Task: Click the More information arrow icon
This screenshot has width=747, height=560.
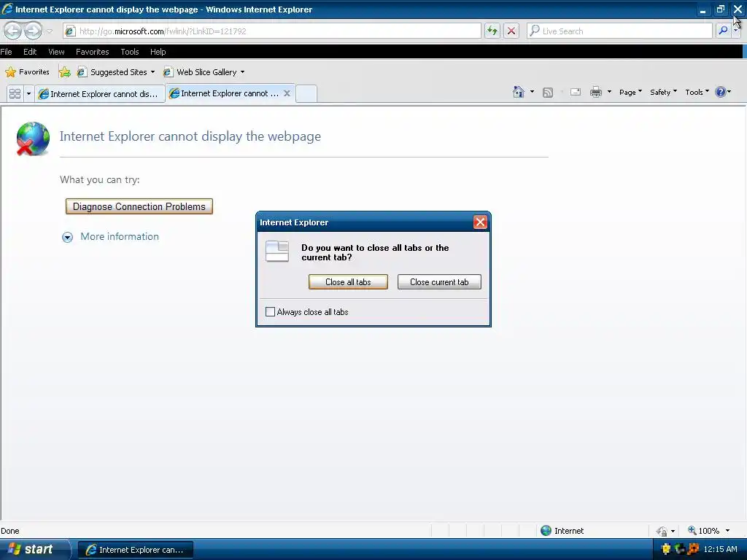Action: click(x=67, y=237)
